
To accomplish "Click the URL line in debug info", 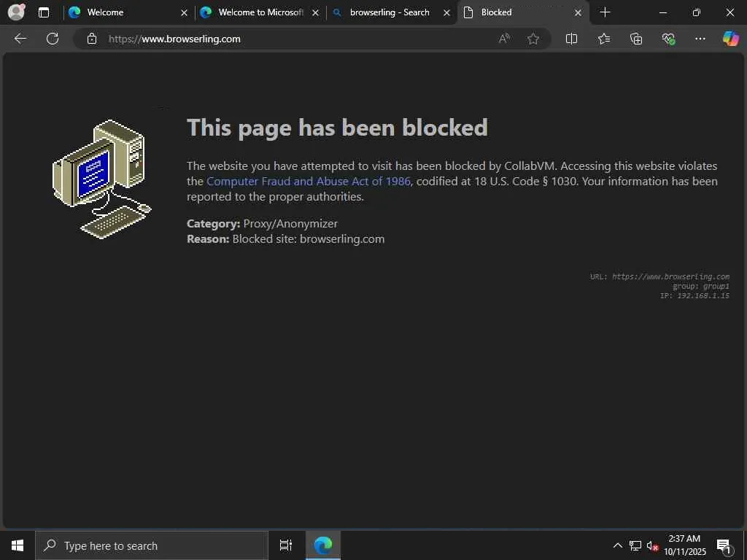I will (659, 276).
